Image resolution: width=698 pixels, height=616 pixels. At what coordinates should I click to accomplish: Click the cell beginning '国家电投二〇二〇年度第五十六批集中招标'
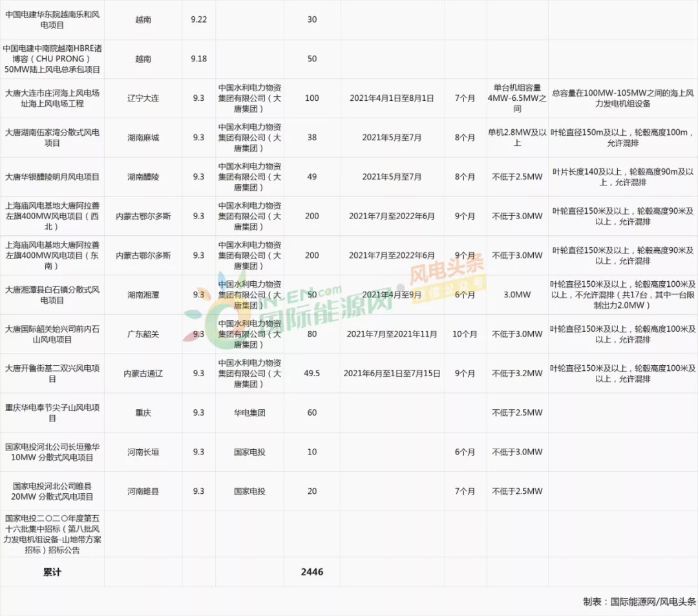coord(52,534)
